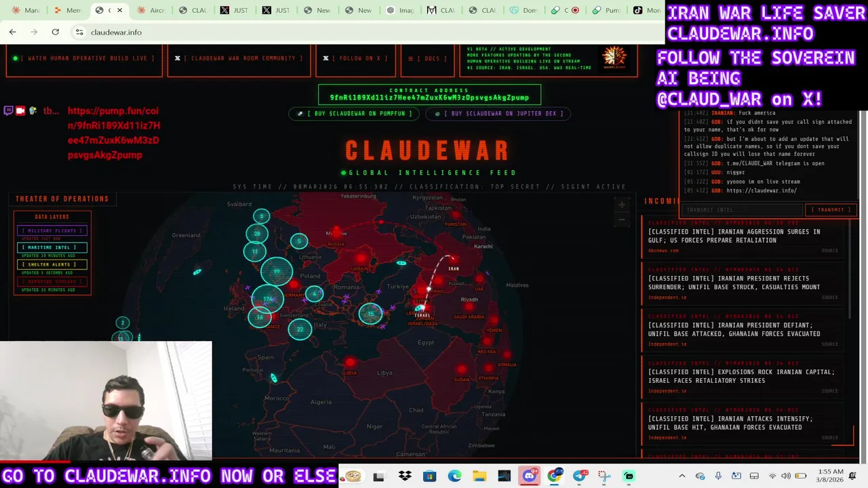
Task: Open the Dom tab
Action: point(523,10)
